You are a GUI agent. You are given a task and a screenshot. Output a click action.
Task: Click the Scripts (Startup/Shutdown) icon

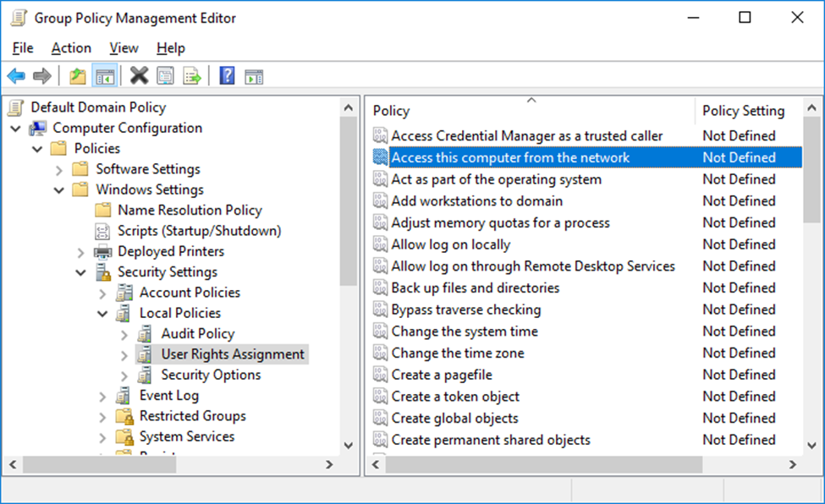click(x=102, y=231)
